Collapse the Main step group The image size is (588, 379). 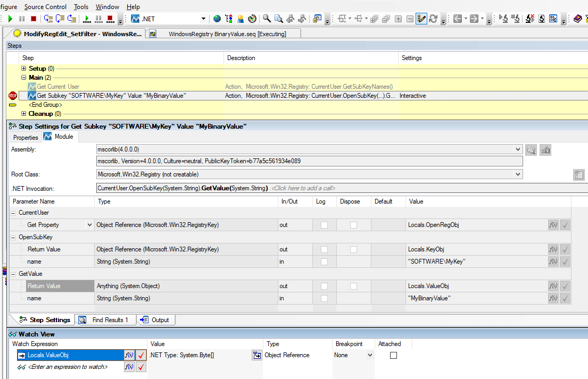click(x=23, y=78)
